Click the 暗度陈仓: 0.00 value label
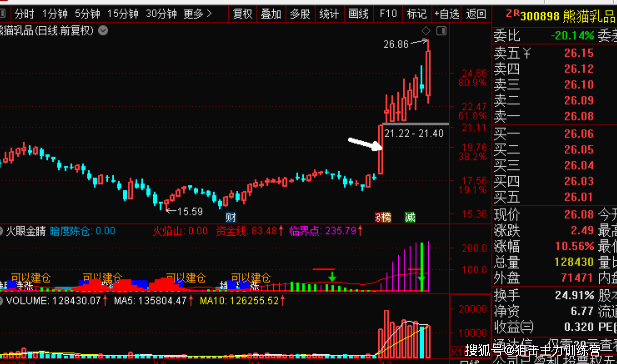This screenshot has height=364, width=617. [x=83, y=231]
